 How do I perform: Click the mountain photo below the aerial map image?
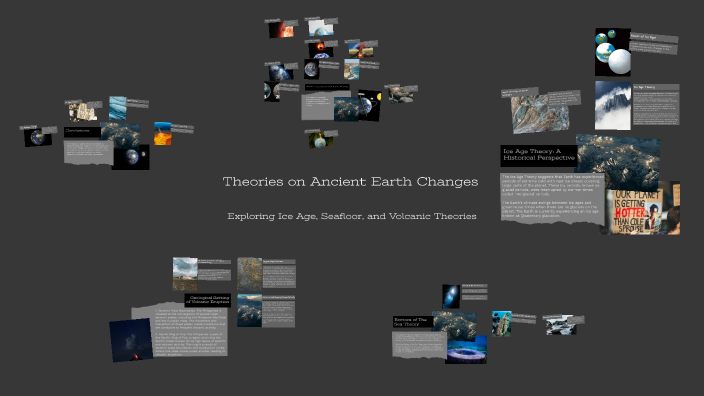click(x=250, y=310)
